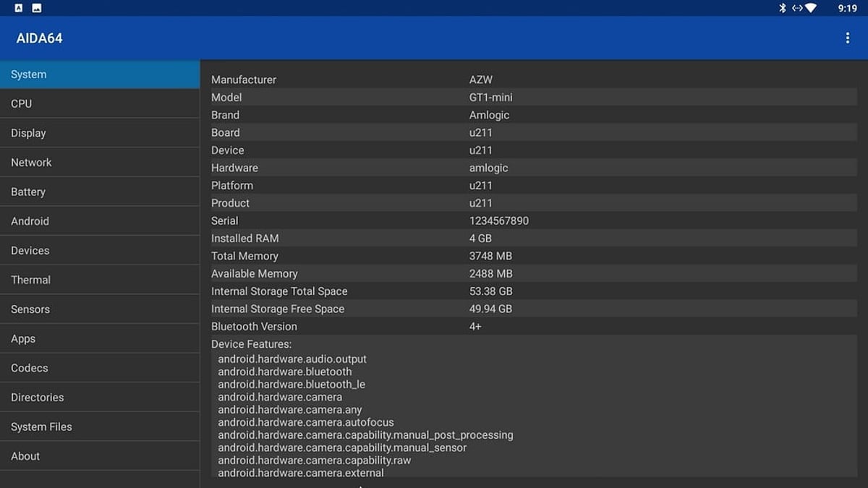Open the Directories section

coord(100,398)
